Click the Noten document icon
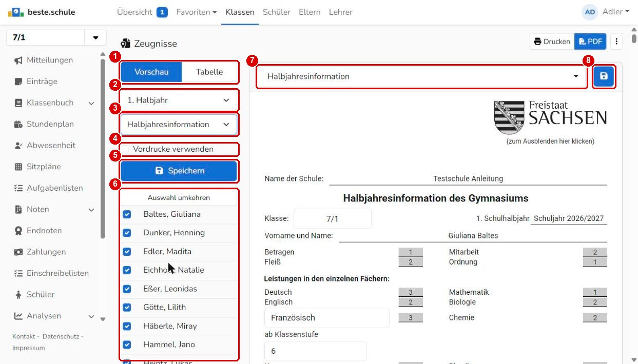638x364 pixels. tap(18, 210)
